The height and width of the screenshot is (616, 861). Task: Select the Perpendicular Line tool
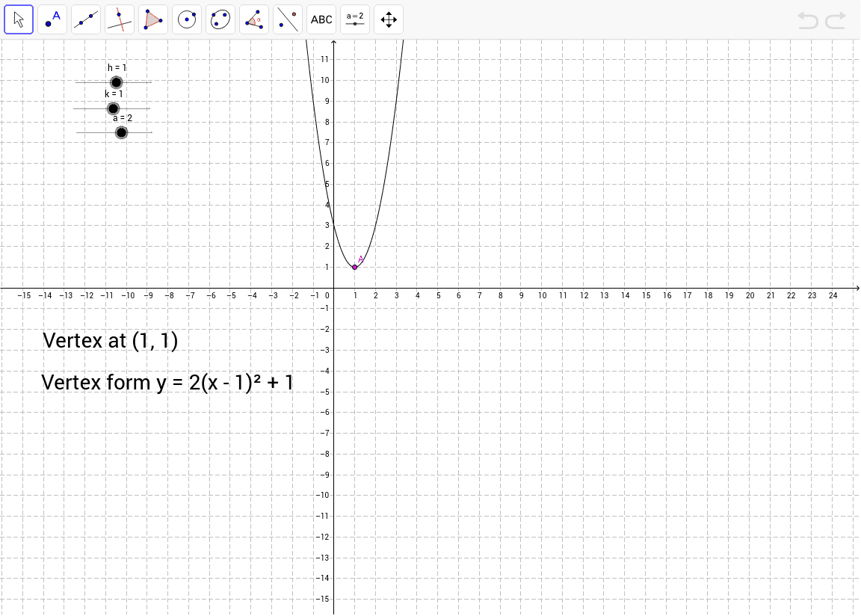point(120,19)
